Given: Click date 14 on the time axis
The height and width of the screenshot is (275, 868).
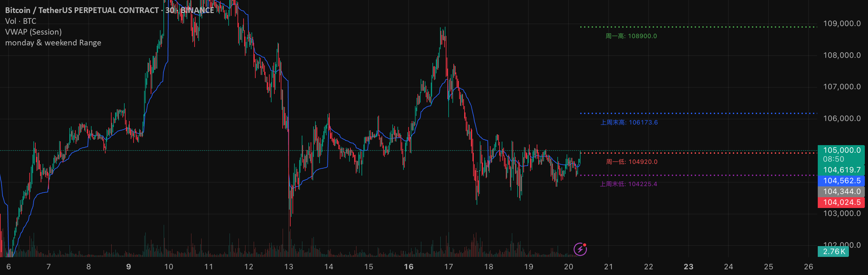Looking at the screenshot, I should pos(328,267).
